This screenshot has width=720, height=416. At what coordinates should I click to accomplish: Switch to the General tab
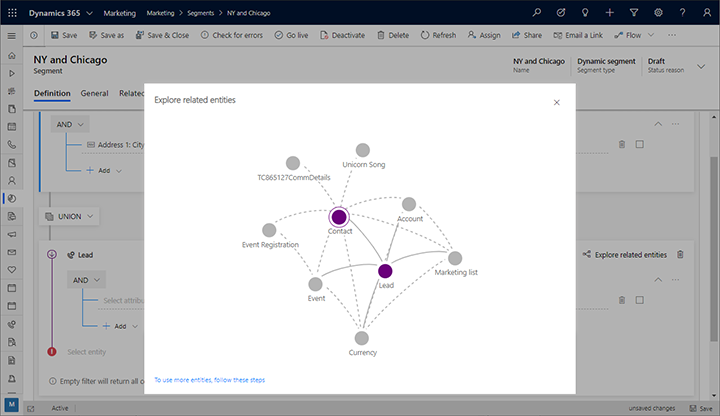[95, 93]
